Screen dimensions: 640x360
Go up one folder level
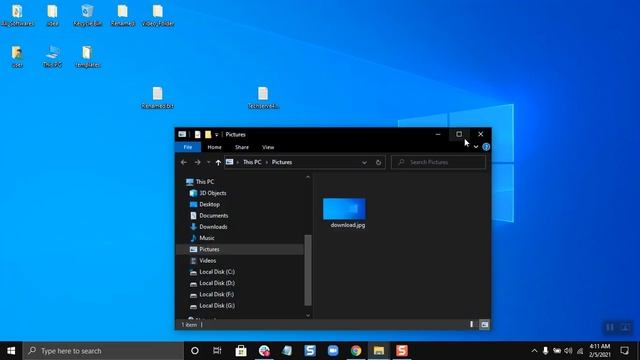[x=218, y=162]
